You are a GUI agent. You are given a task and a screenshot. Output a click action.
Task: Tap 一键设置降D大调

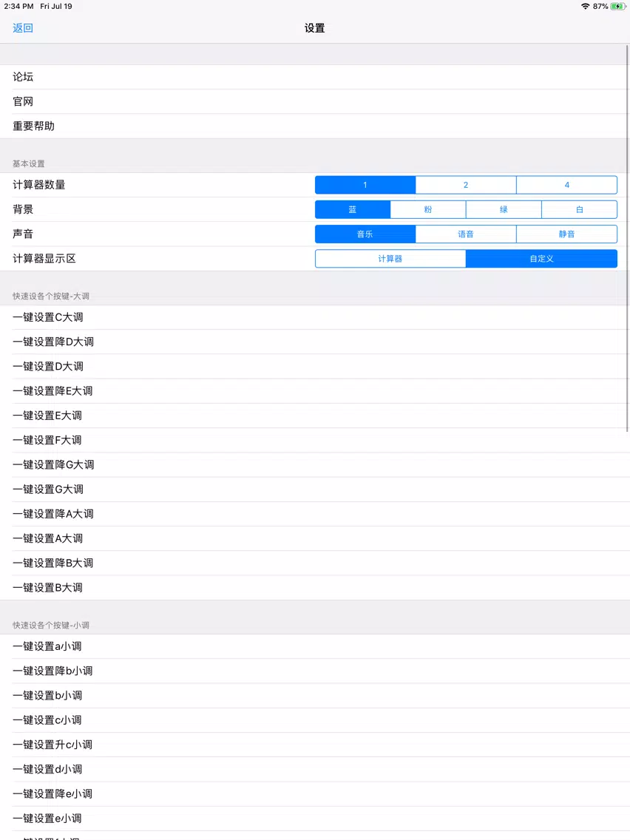click(315, 342)
